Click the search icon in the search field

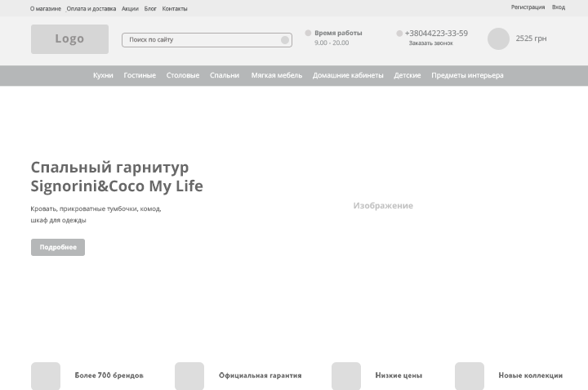coord(285,40)
